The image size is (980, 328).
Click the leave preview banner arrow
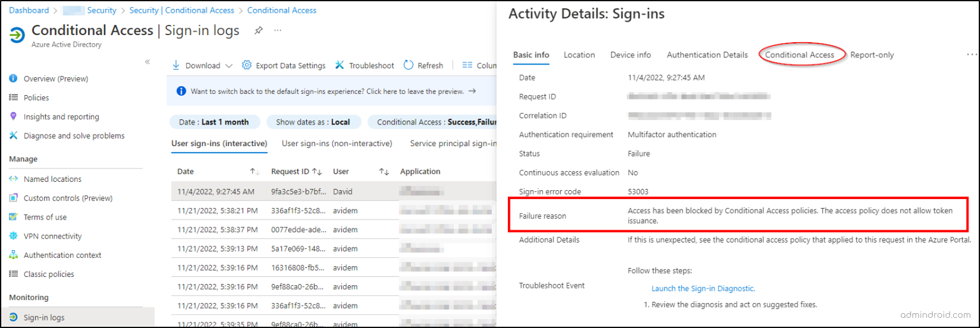pos(472,91)
